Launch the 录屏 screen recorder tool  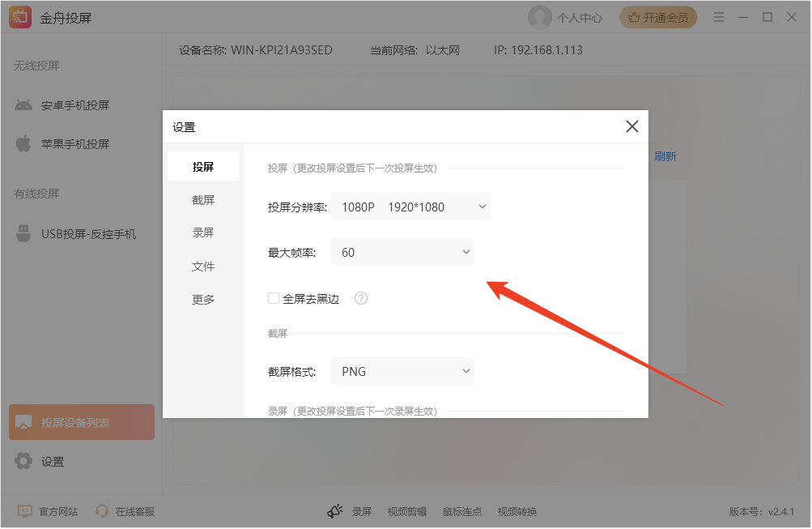point(362,511)
